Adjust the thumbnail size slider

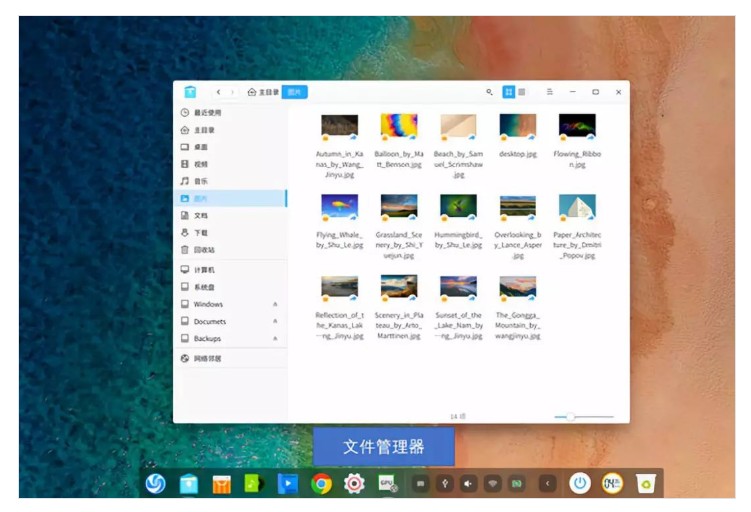coord(570,416)
